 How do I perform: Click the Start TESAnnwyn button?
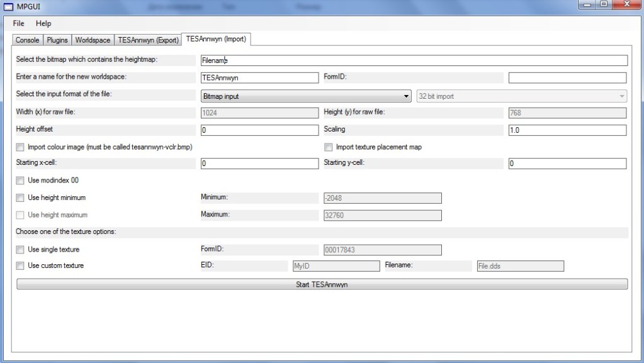tap(322, 284)
